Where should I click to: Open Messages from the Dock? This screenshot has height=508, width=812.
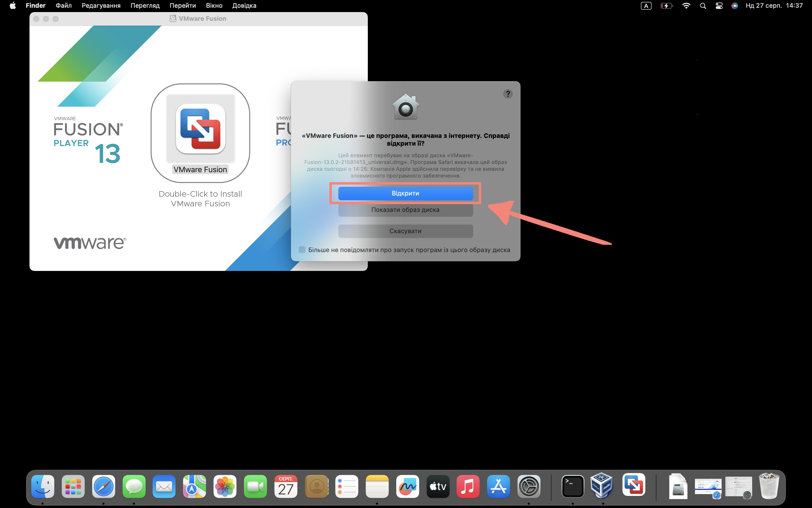[134, 486]
